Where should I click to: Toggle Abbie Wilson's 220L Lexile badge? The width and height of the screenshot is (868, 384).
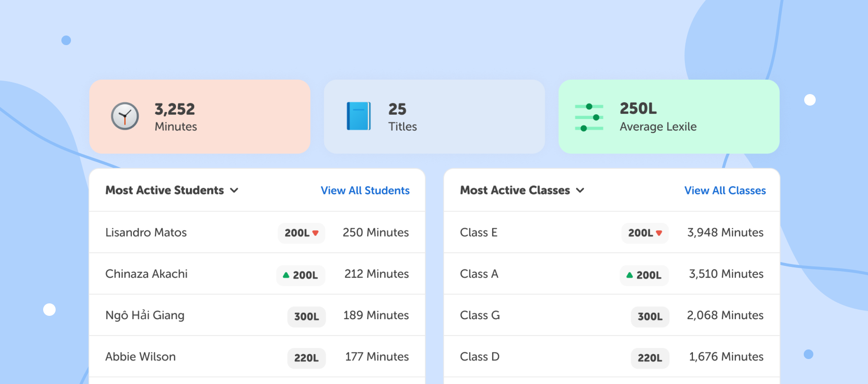pyautogui.click(x=306, y=358)
